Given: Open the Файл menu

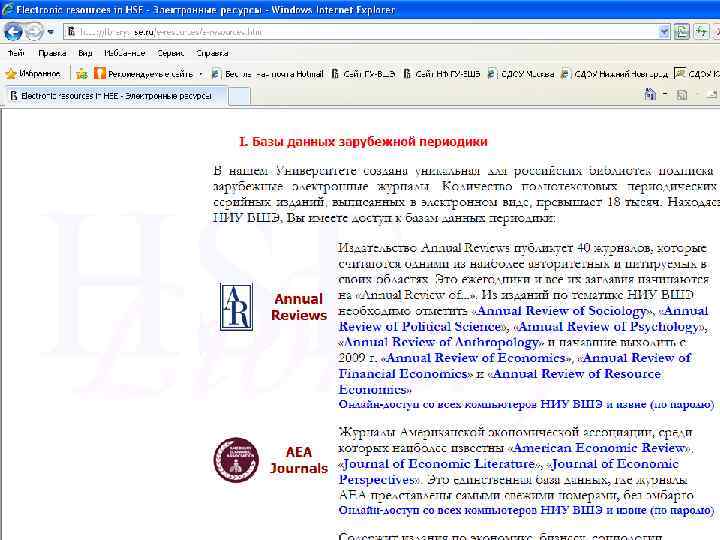Looking at the screenshot, I should 16,53.
